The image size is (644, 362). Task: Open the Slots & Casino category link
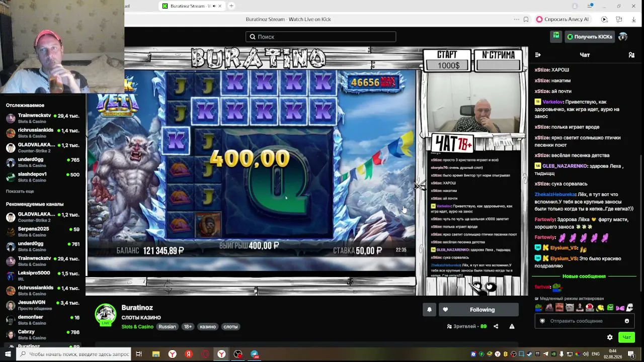137,327
